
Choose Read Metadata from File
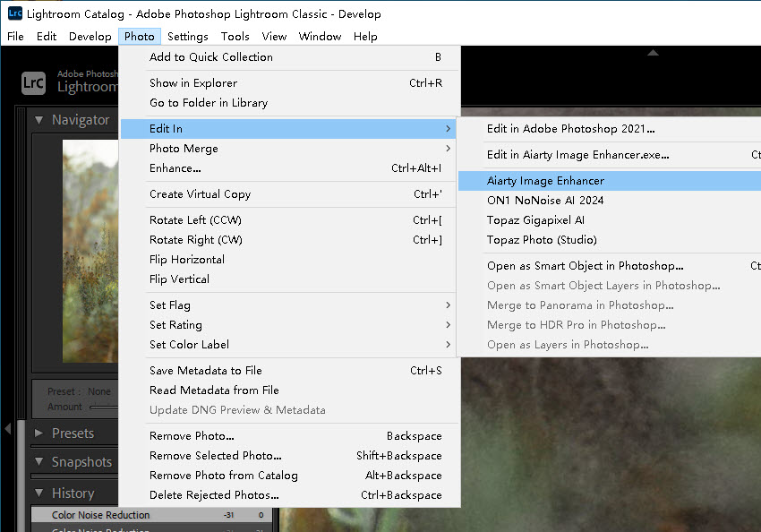click(288, 390)
